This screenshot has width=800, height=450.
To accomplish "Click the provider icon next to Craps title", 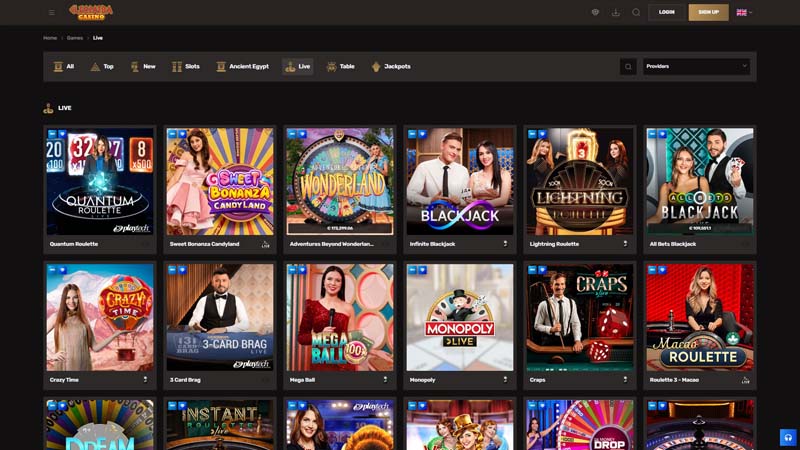I will pos(625,380).
